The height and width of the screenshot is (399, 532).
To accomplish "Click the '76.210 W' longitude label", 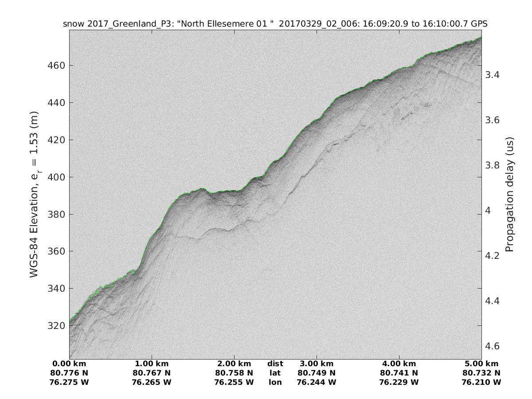I will pos(481,382).
